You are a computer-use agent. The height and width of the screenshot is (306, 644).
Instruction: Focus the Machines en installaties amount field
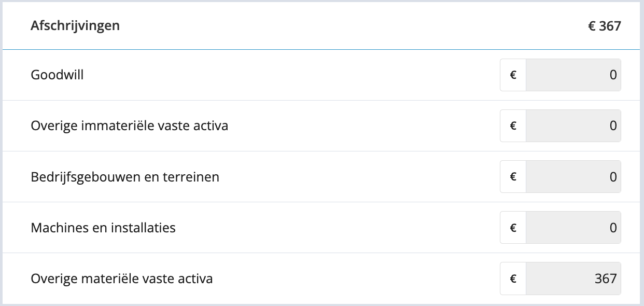(x=573, y=228)
